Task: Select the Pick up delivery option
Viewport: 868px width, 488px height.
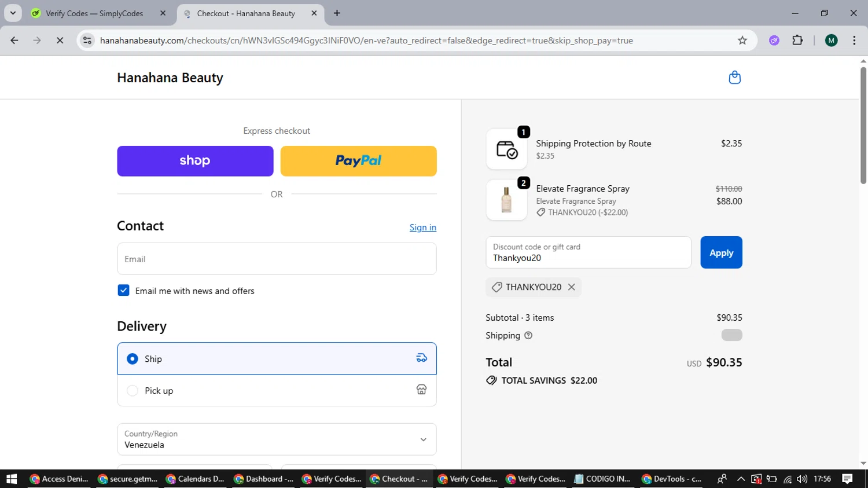Action: (x=277, y=390)
